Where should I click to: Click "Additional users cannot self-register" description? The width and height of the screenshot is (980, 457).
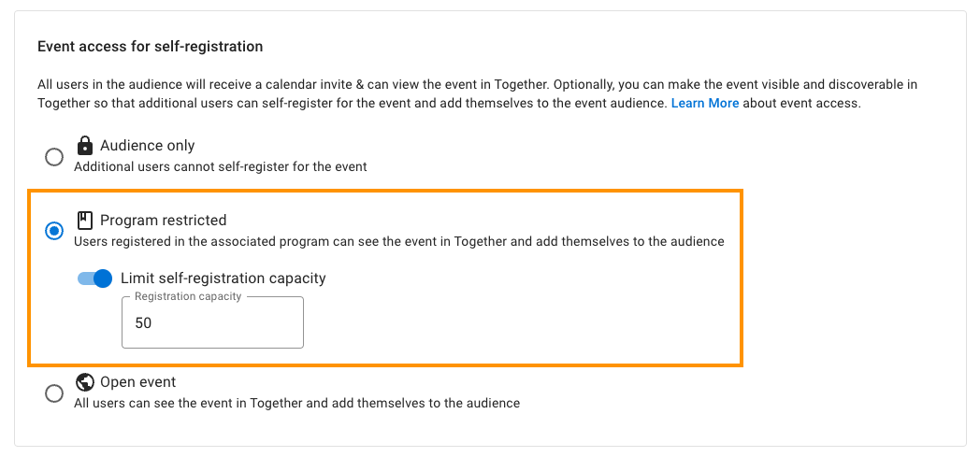click(x=220, y=166)
